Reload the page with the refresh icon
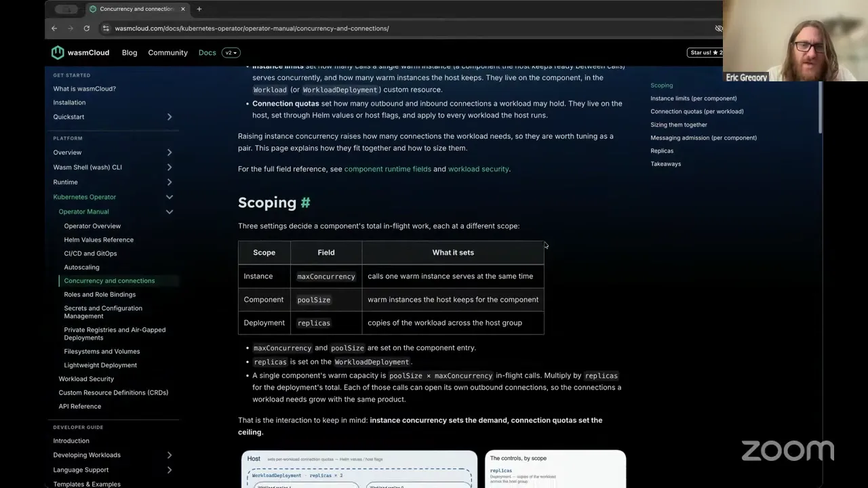 (87, 28)
